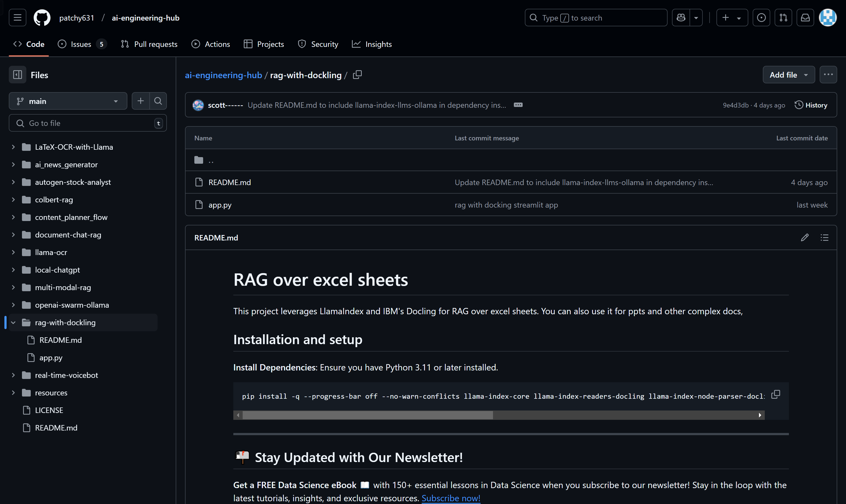Open the main branch dropdown

68,101
